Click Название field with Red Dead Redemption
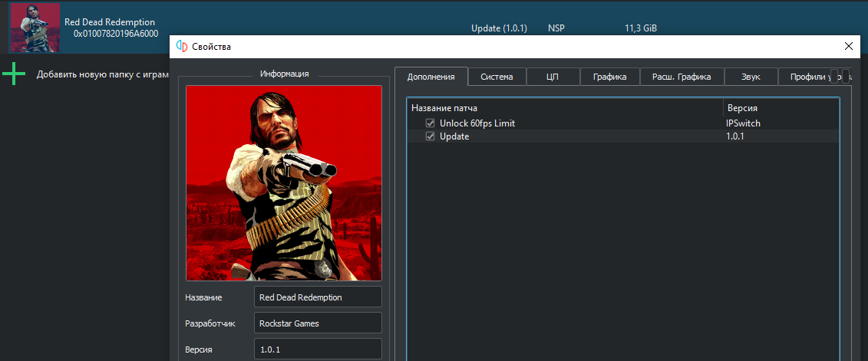 [318, 297]
